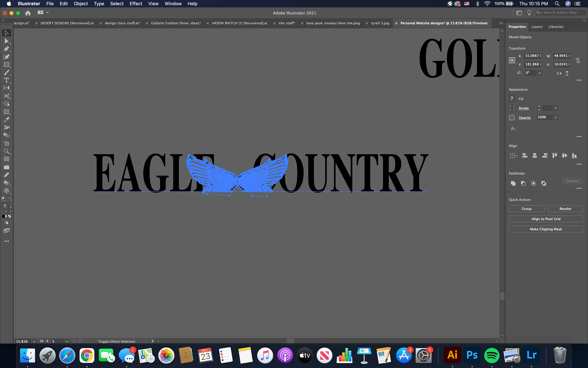This screenshot has height=368, width=588.
Task: Click the Unite pathfinder icon
Action: click(x=513, y=183)
